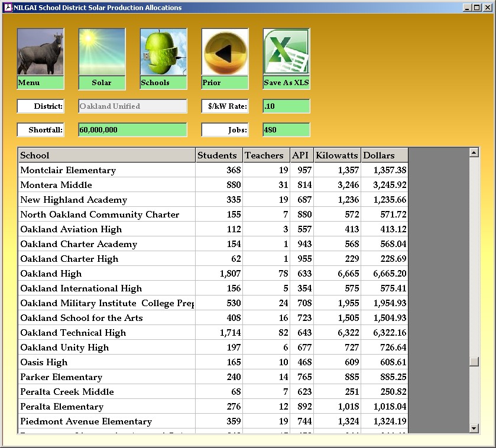Go back with the Prior arrow icon
The height and width of the screenshot is (448, 496).
[x=225, y=52]
